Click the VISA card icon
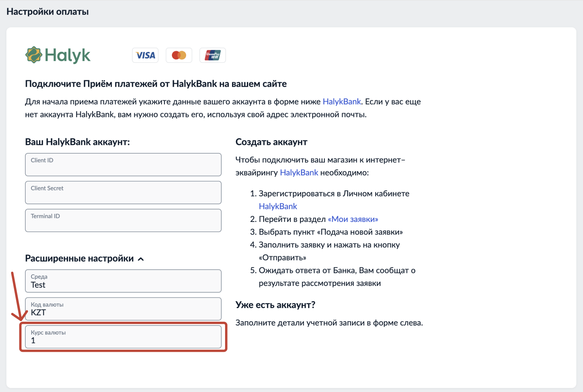Screen dimensions: 583x392 coord(145,55)
